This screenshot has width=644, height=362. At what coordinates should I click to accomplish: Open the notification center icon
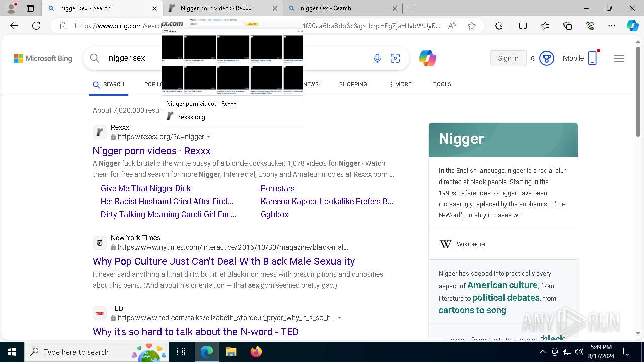[627, 352]
